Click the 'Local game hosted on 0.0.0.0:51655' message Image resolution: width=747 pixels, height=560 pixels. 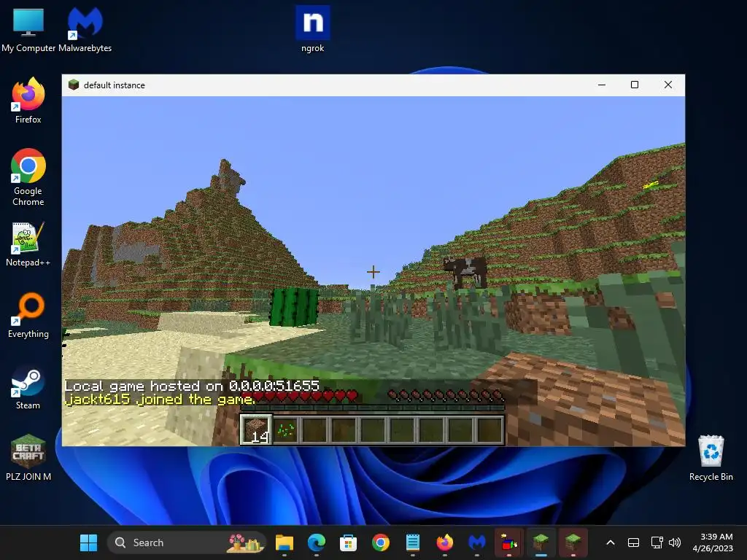pos(192,385)
